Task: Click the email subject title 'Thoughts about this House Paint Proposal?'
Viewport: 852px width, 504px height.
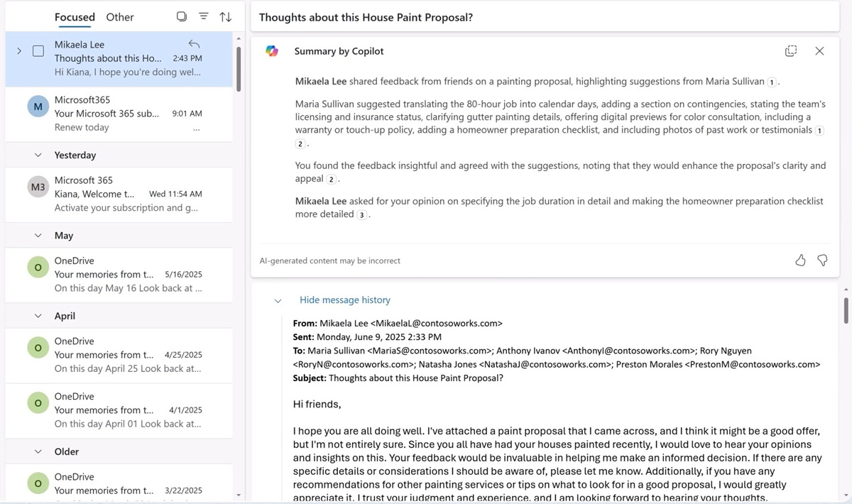Action: (366, 17)
